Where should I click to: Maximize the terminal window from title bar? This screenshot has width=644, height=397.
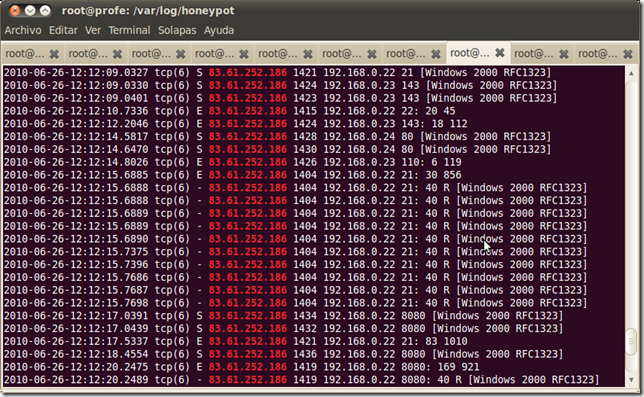45,10
